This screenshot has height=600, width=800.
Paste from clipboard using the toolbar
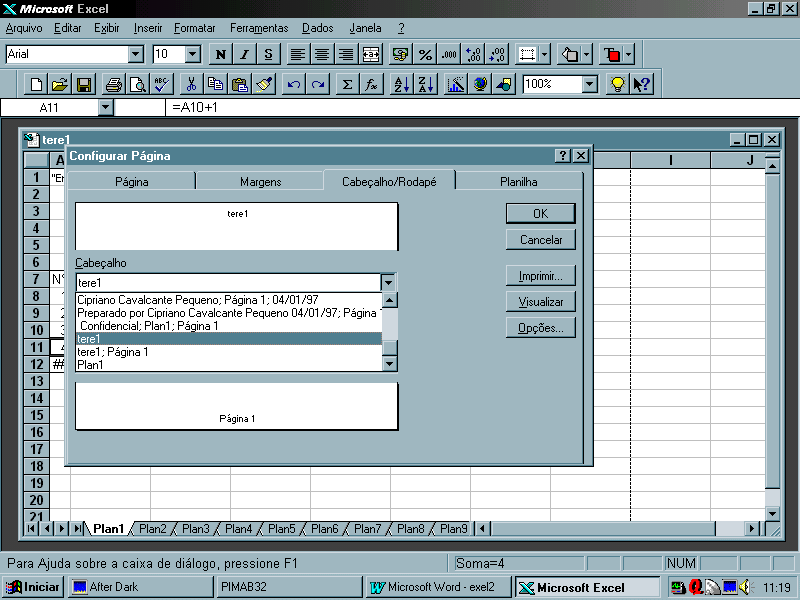click(240, 84)
